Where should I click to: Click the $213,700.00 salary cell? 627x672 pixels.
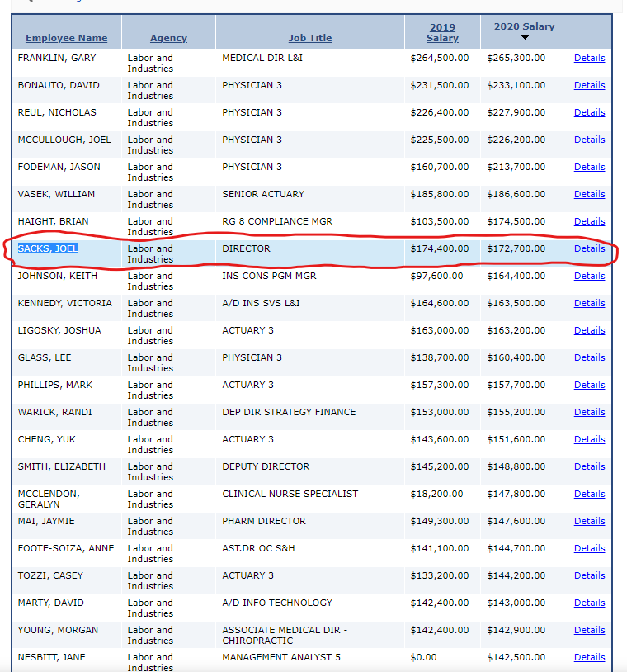click(516, 167)
